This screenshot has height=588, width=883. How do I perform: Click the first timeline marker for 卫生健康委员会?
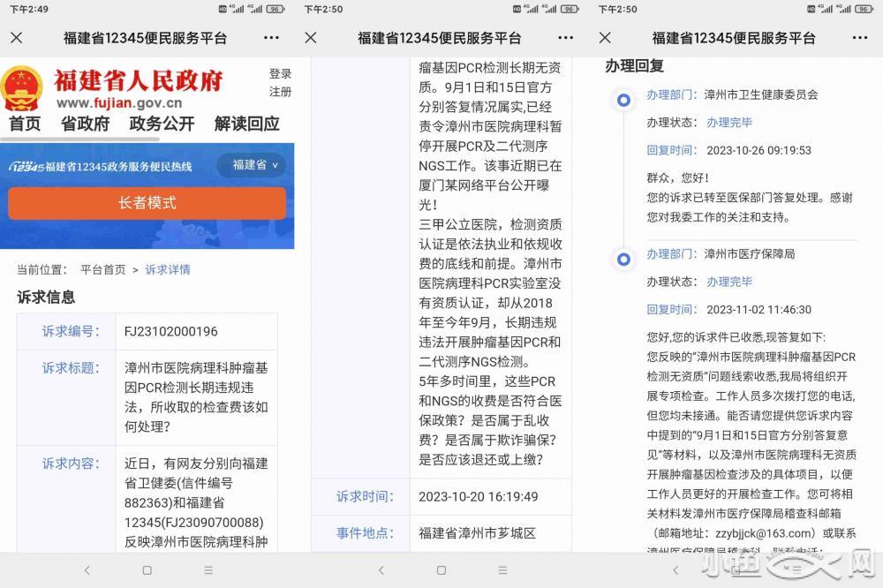click(624, 100)
